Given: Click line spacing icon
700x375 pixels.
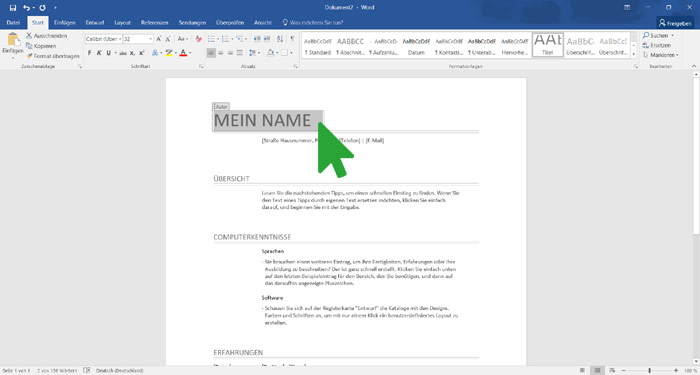Looking at the screenshot, I should pos(253,53).
